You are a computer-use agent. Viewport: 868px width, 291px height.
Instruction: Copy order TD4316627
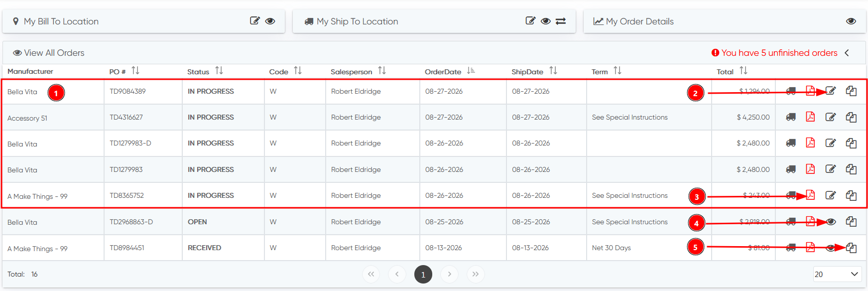coord(851,117)
